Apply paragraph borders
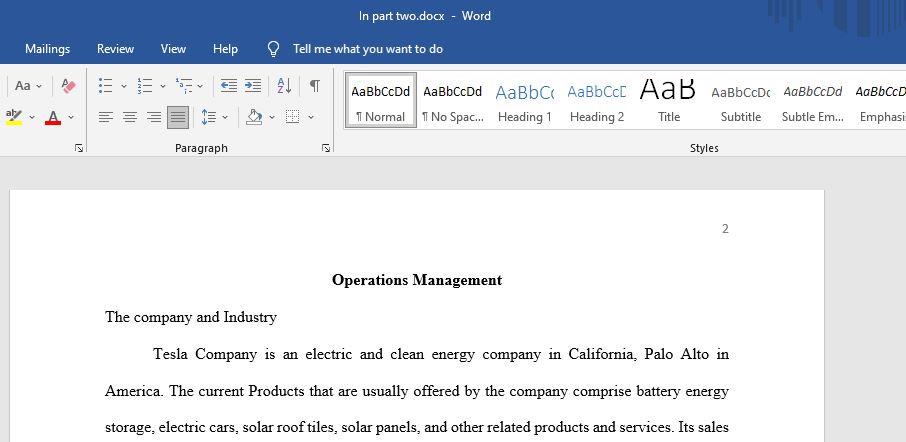Image resolution: width=906 pixels, height=442 pixels. [x=293, y=117]
